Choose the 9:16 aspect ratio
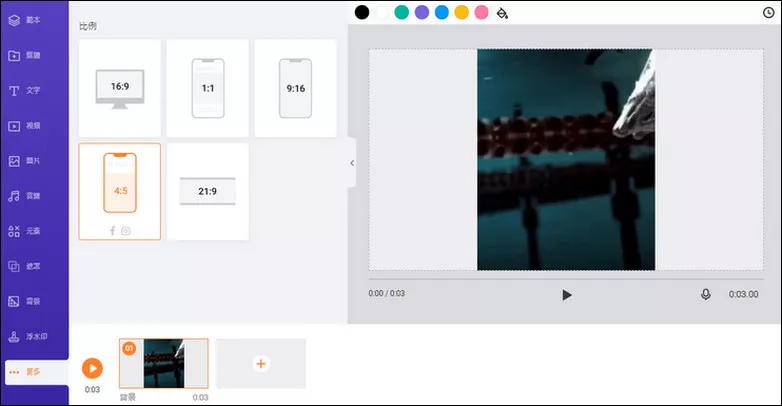Screen dimensions: 782x406 point(295,88)
